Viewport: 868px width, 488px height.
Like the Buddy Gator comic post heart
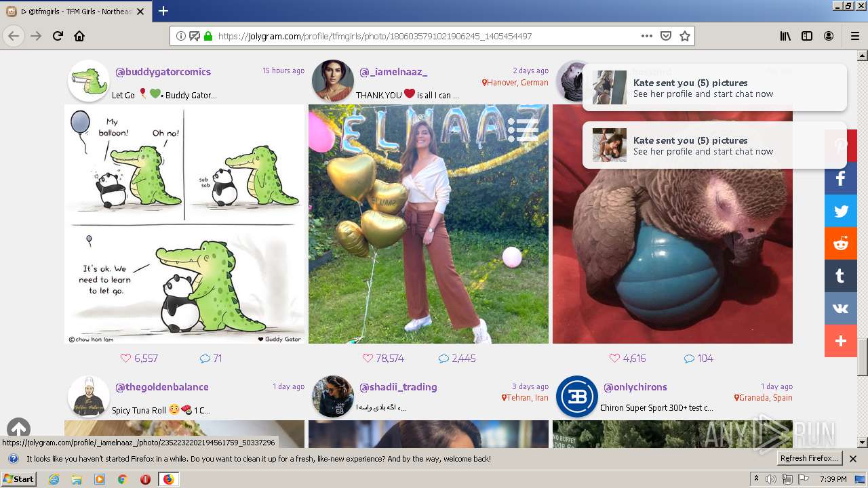125,358
